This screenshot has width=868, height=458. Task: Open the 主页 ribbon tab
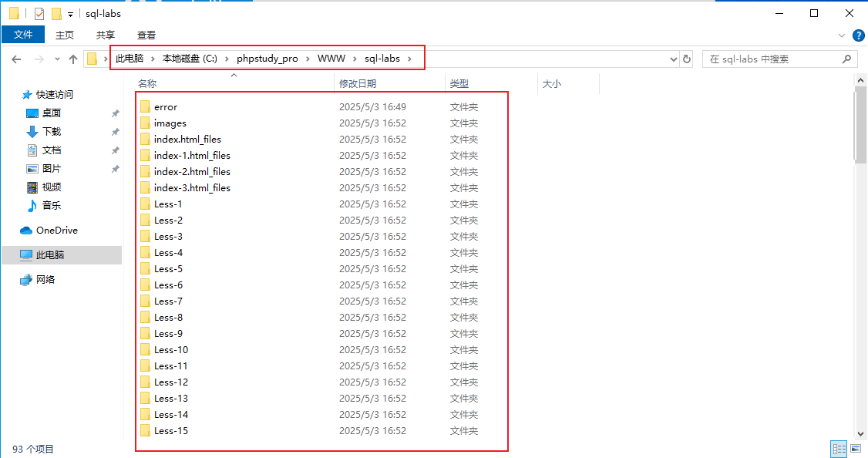coord(65,35)
